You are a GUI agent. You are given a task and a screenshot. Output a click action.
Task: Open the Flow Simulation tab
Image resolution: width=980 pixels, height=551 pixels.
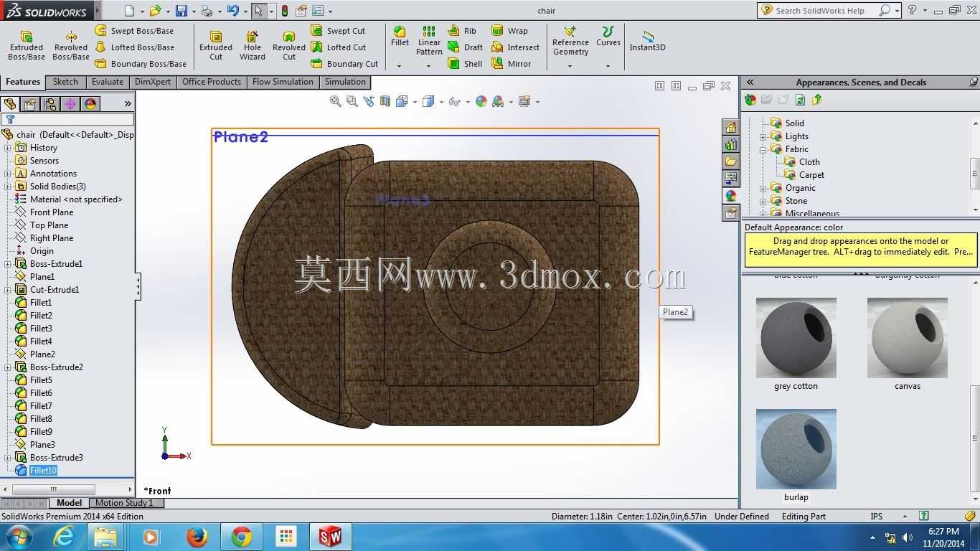coord(283,82)
